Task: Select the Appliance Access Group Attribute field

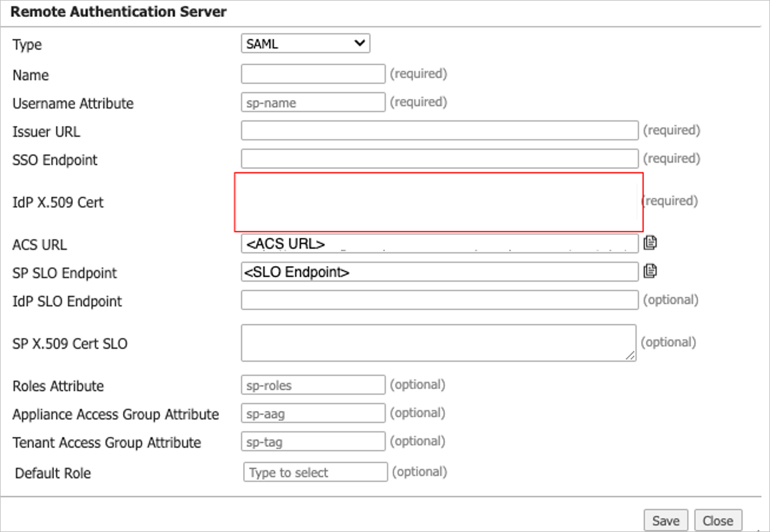Action: pos(313,414)
